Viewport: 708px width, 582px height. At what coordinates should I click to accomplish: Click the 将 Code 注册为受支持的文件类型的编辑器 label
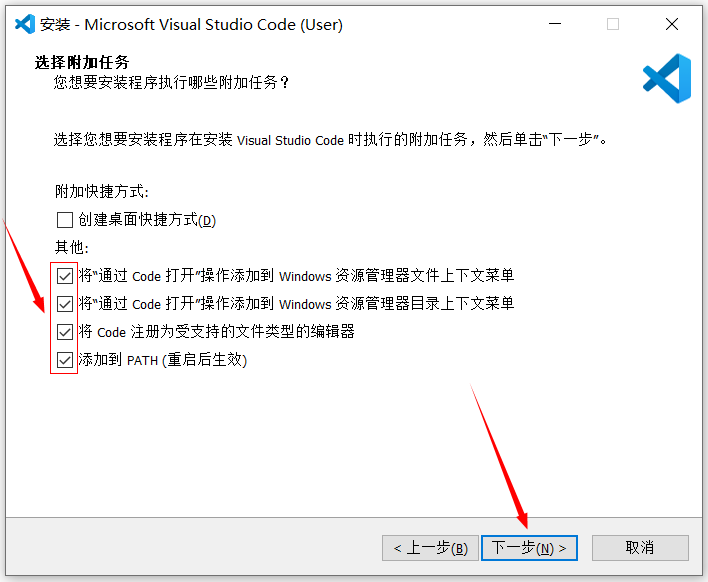(216, 332)
